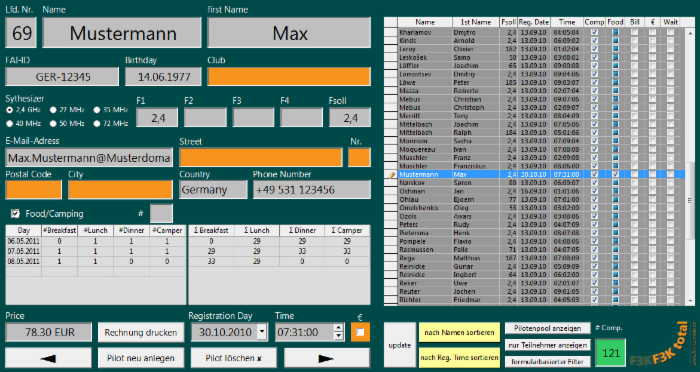Toggle Bill checkbox in the Leroy row
This screenshot has width=700, height=372.
634,49
